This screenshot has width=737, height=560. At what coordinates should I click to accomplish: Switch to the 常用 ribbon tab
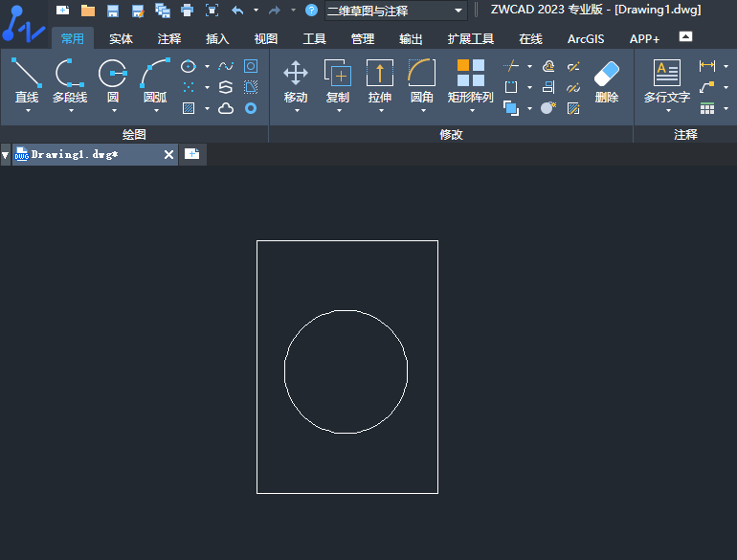pyautogui.click(x=73, y=38)
